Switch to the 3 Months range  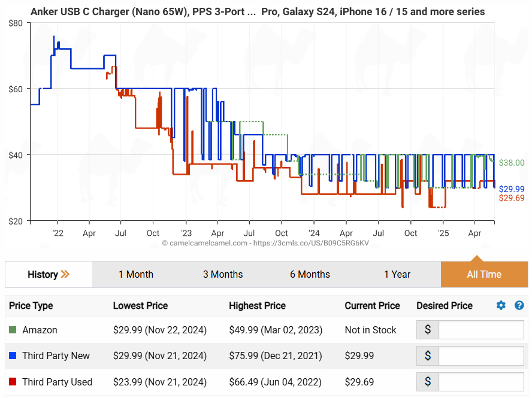[223, 275]
